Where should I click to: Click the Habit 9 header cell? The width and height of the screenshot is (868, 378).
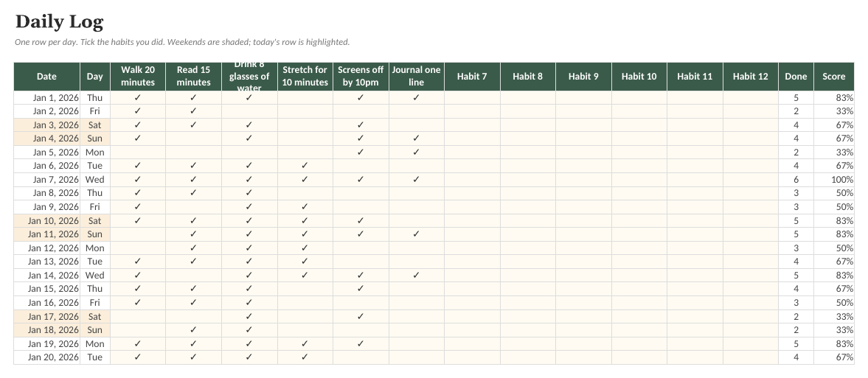pos(583,77)
